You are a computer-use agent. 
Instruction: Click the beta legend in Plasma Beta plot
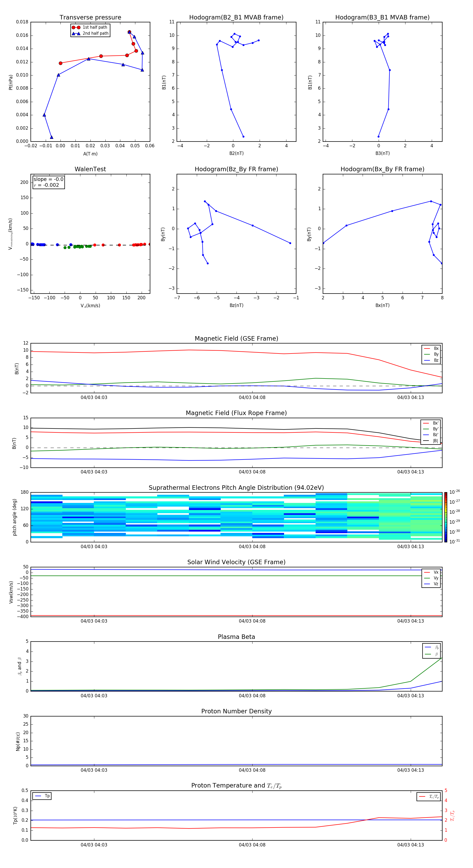(x=431, y=651)
